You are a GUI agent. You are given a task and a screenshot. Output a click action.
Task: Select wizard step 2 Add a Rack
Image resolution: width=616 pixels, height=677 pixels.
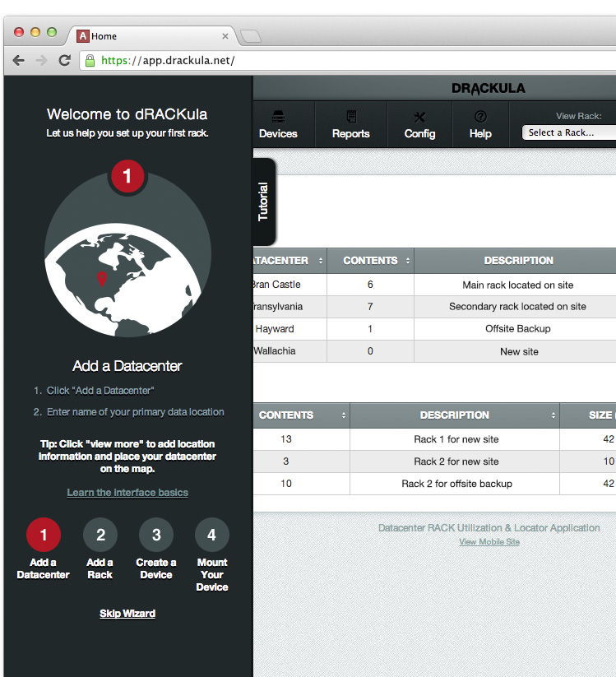(x=100, y=535)
